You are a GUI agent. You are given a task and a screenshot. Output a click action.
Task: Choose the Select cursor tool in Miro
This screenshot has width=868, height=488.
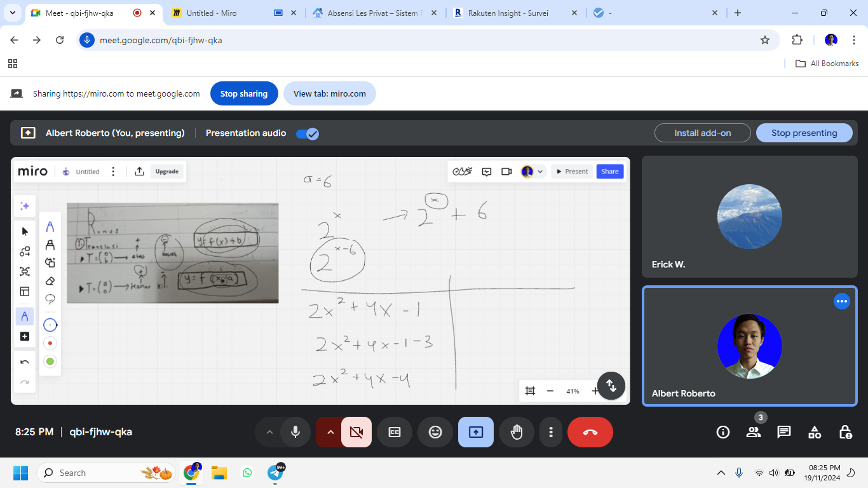(25, 231)
